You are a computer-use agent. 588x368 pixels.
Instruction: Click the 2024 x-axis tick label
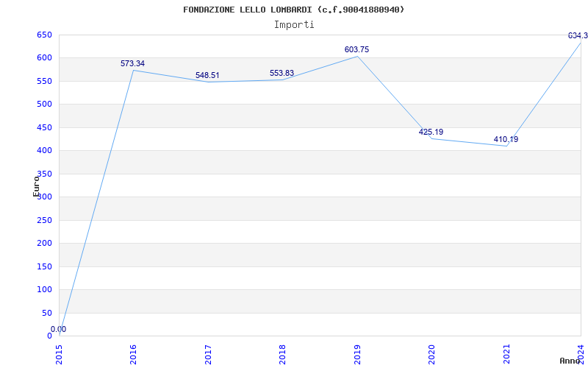(581, 355)
